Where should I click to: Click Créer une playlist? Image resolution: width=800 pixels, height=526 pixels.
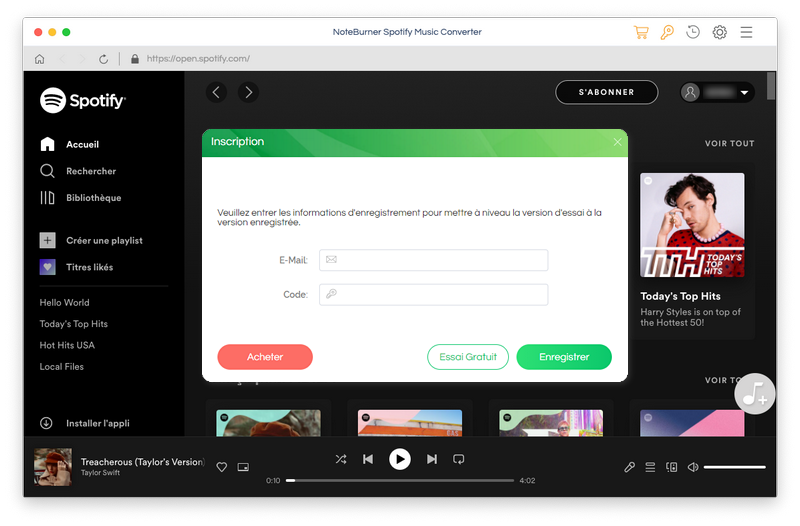[x=91, y=240]
